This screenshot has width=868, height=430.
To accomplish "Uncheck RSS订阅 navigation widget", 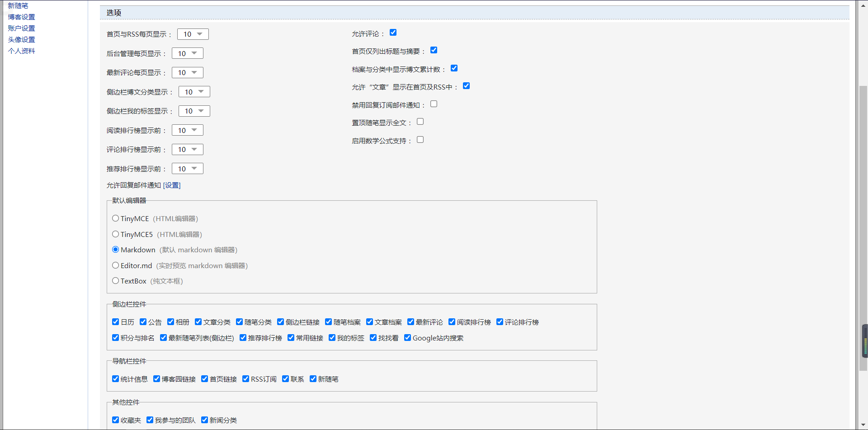I will pos(245,379).
